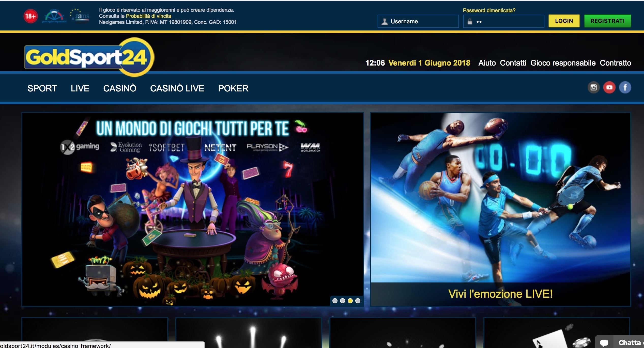
Task: Select the yellow active slide dot
Action: tap(350, 301)
